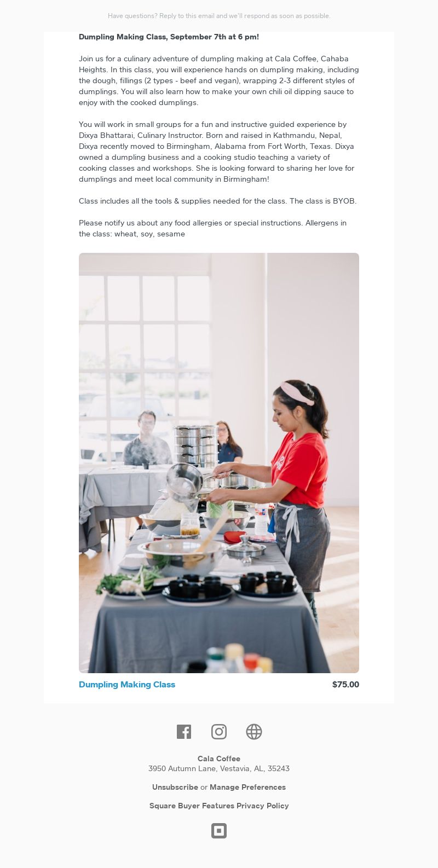The image size is (438, 868).
Task: Click the $75.00 price label
Action: click(x=345, y=685)
